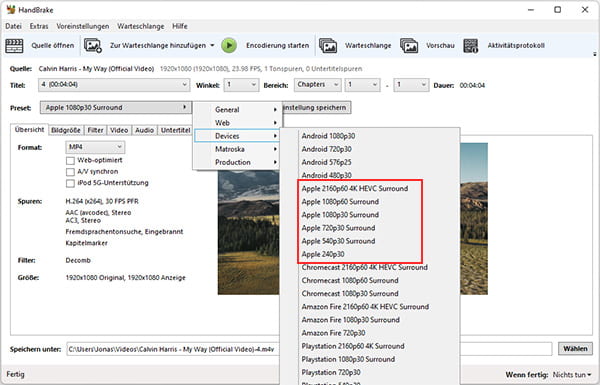
Task: Expand the Format MP4 dropdown
Action: point(95,147)
